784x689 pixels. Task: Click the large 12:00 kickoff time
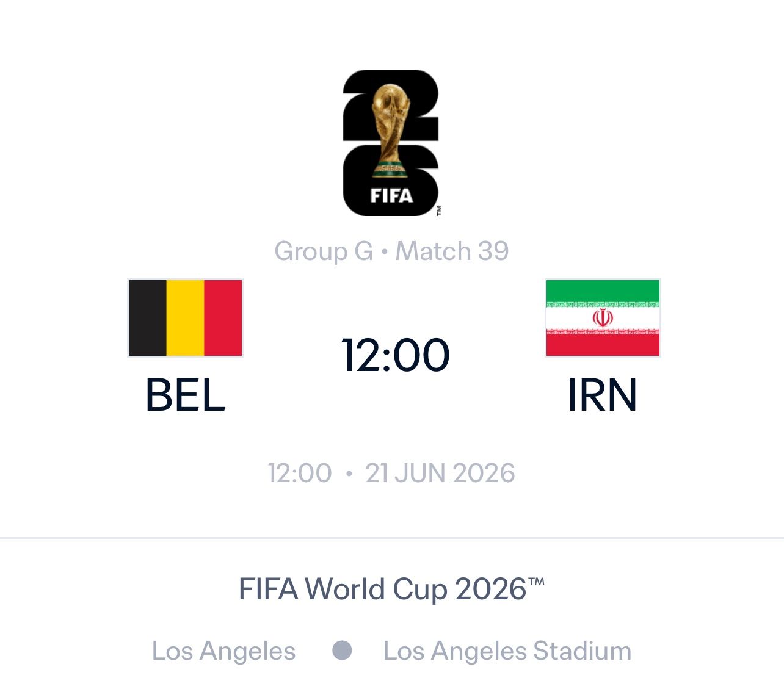point(396,355)
